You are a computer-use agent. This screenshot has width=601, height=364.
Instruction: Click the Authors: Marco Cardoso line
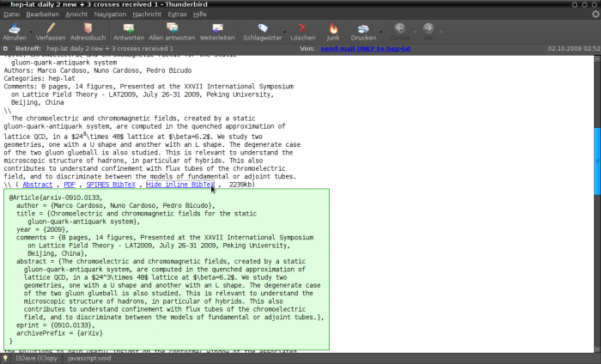click(98, 70)
